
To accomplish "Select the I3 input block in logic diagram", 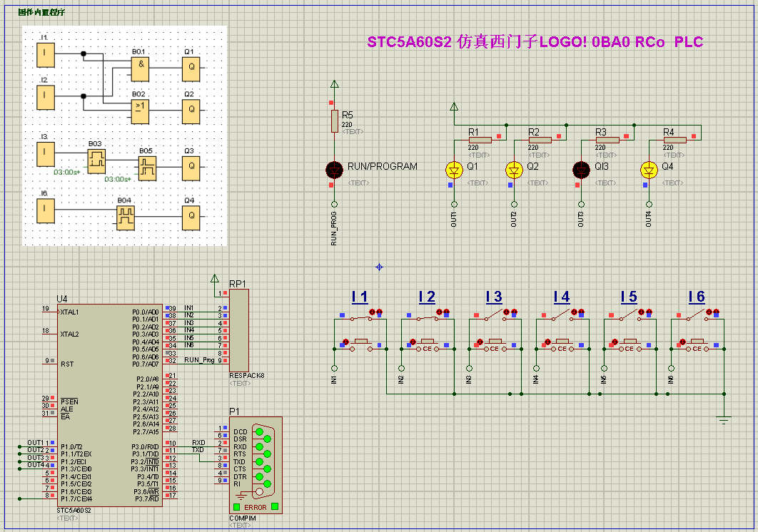I will (46, 153).
